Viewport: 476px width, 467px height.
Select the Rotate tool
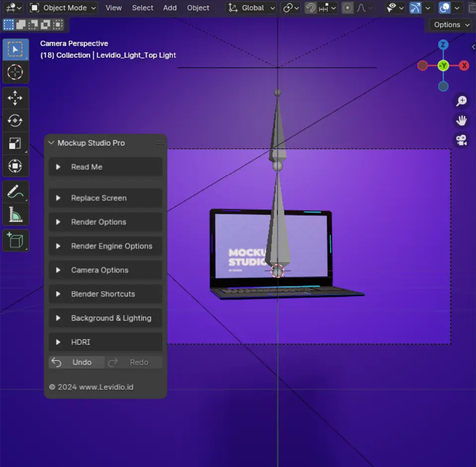click(x=15, y=121)
